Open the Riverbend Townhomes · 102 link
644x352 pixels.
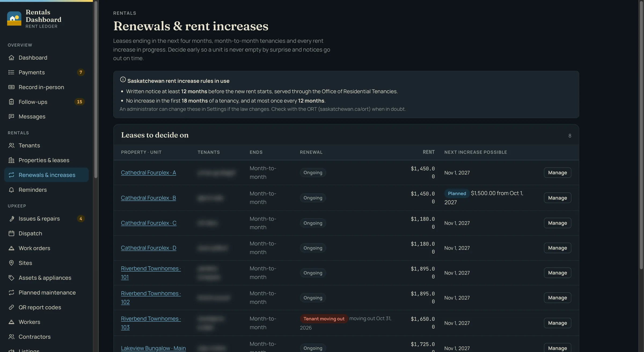coord(151,297)
